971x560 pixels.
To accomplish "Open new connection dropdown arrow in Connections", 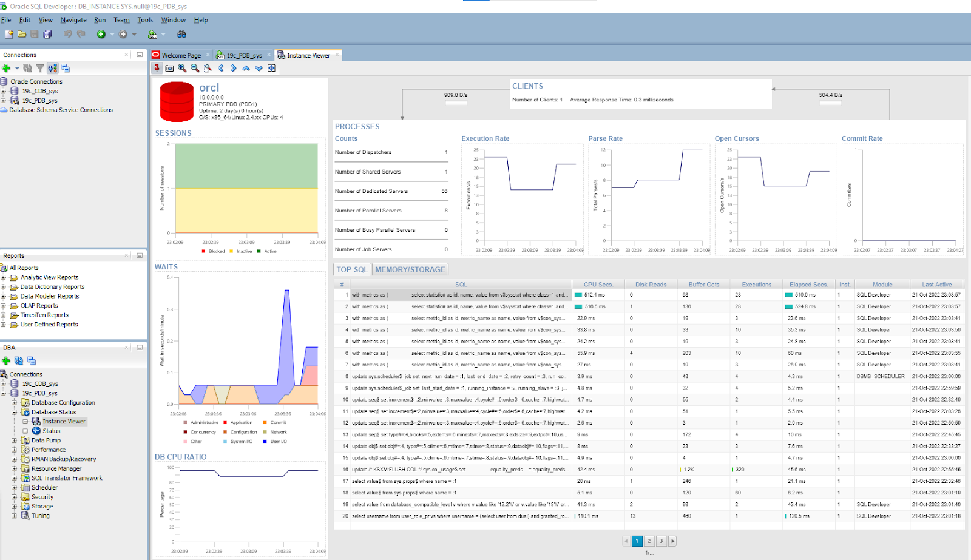I will coord(17,68).
